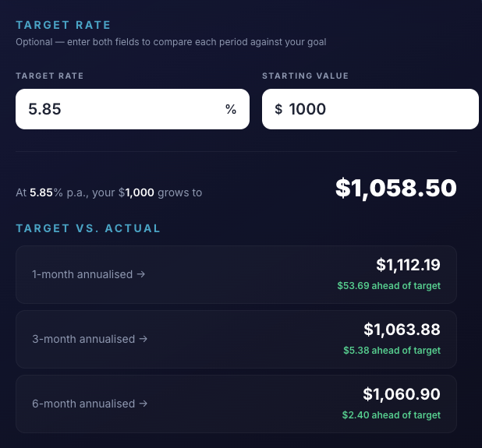Screen dimensions: 482x448
Task: Click the $1,063.88 annualised value
Action: 402,330
